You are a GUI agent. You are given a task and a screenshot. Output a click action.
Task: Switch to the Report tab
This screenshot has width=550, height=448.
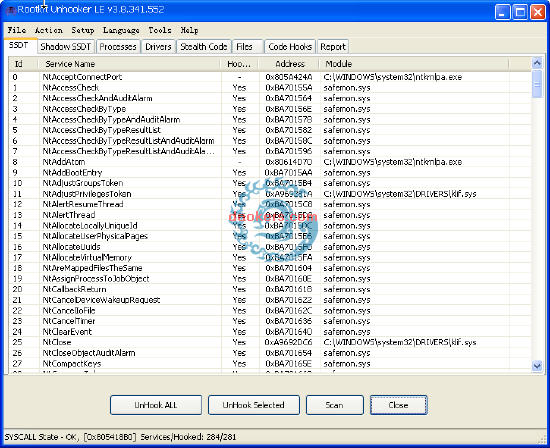tap(333, 47)
